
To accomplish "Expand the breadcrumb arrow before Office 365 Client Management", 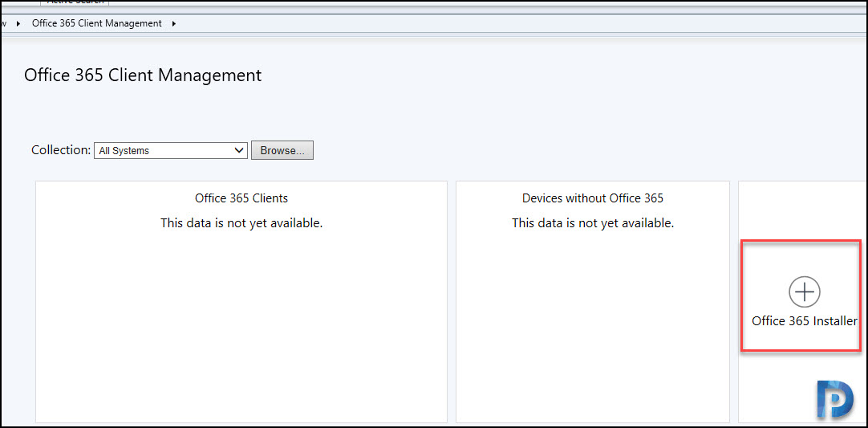I will click(19, 24).
